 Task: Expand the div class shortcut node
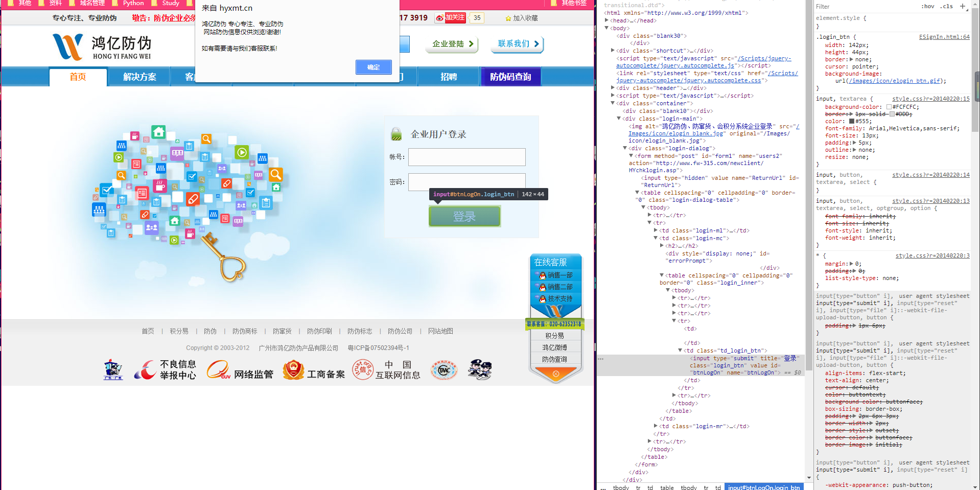click(x=613, y=51)
